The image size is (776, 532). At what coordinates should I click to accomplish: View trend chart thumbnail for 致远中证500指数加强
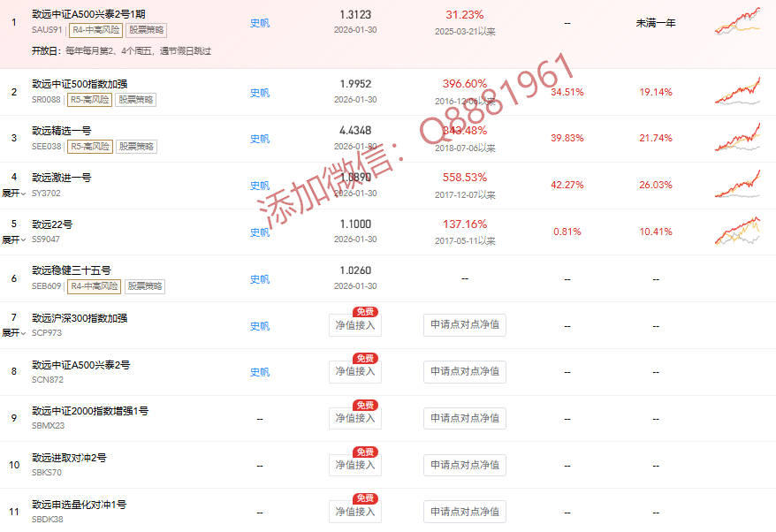pos(736,92)
